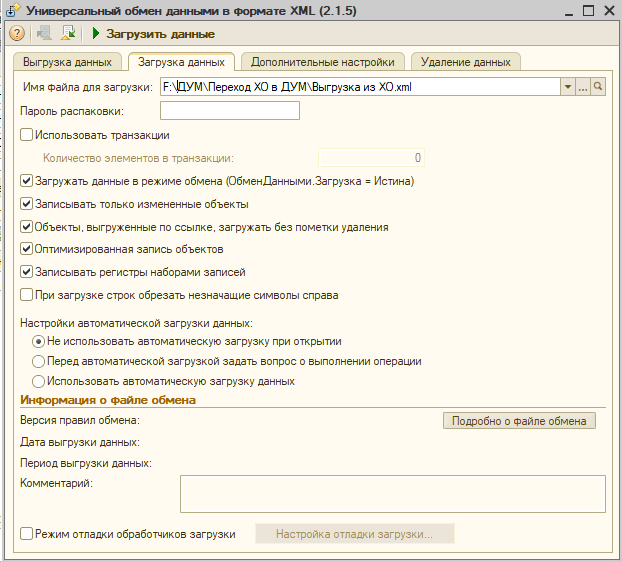This screenshot has width=622, height=562.
Task: Click the restore settings toolbar icon
Action: 68,33
